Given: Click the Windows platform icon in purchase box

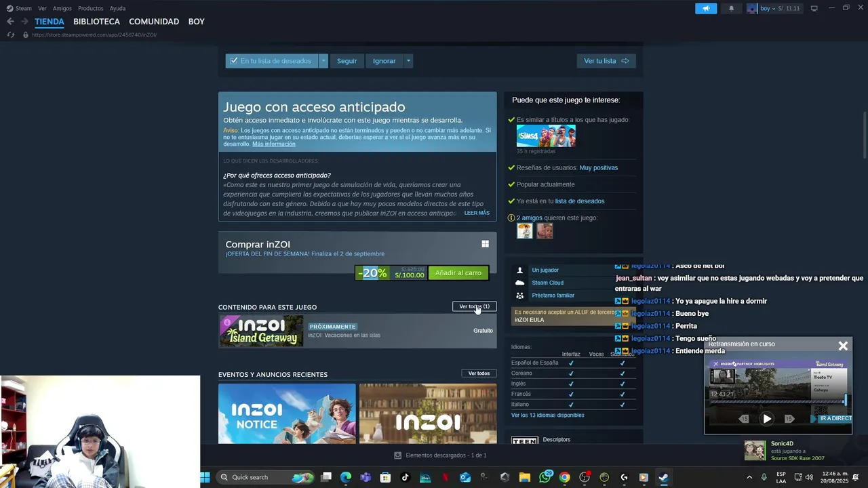Looking at the screenshot, I should 485,244.
